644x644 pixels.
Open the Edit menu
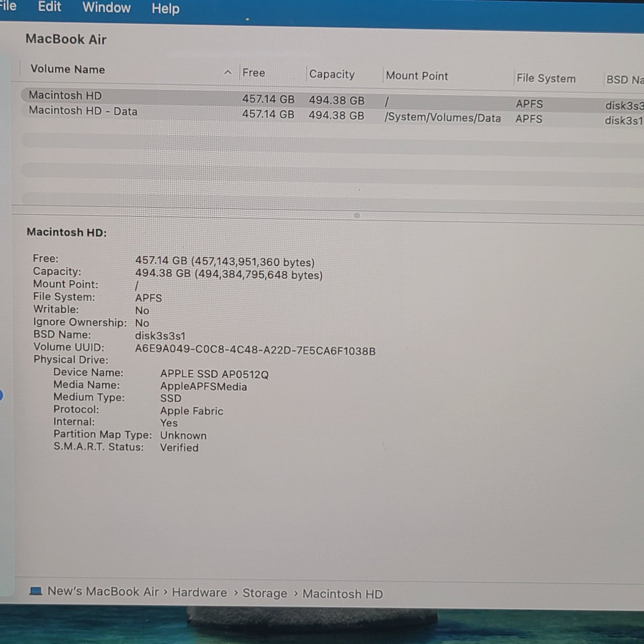coord(49,7)
